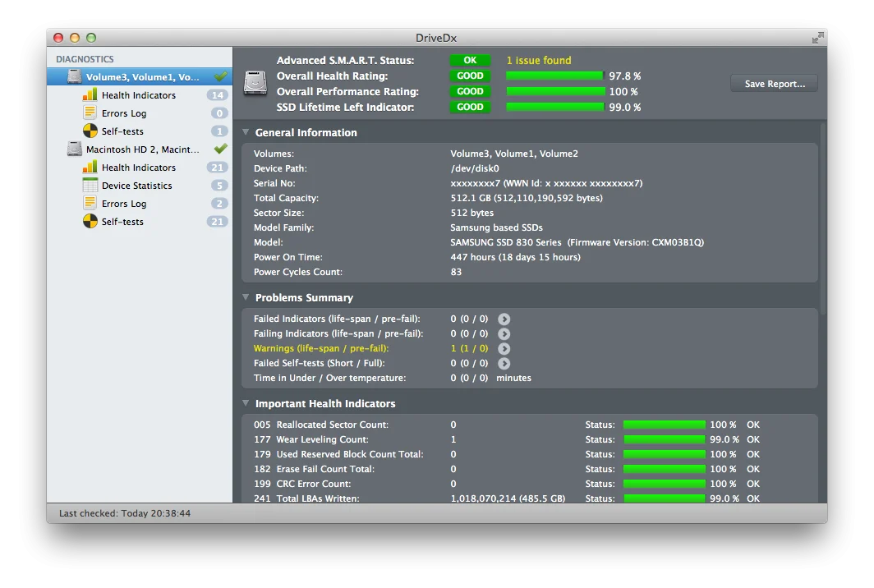Collapse the General Information section
Screen dimensions: 874x588
pos(246,132)
